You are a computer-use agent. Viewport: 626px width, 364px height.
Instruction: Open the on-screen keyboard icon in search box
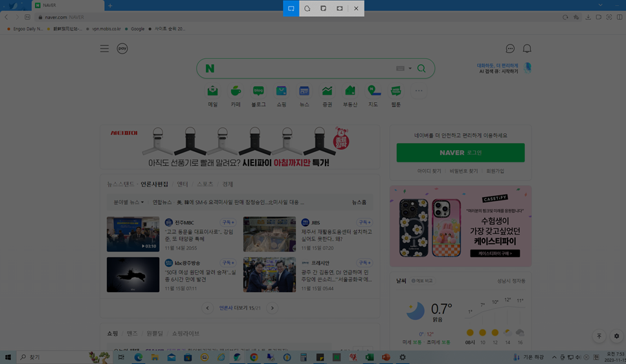(400, 69)
